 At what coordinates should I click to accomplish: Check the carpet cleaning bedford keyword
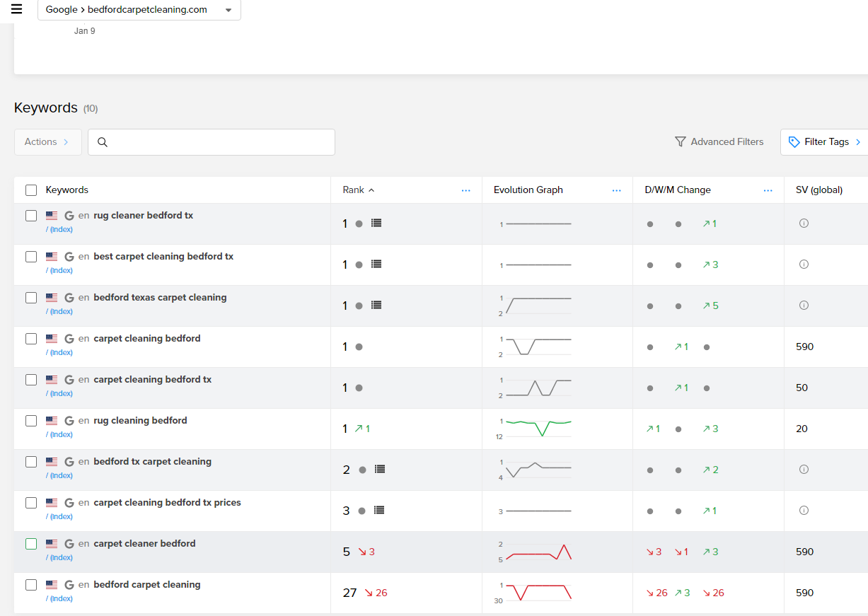click(x=31, y=339)
